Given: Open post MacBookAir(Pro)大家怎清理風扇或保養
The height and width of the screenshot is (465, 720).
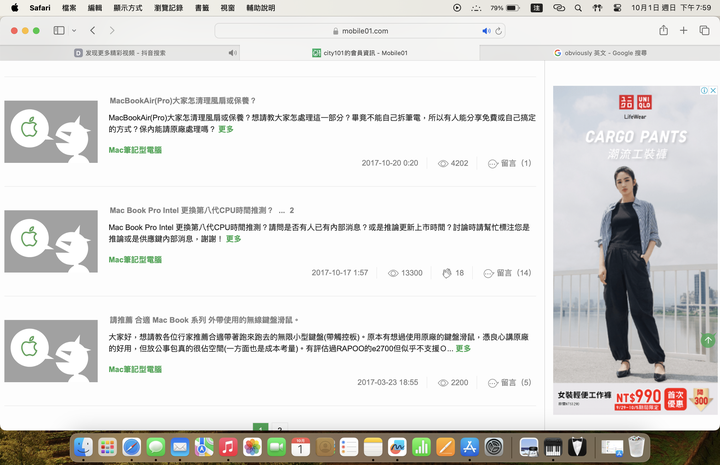Looking at the screenshot, I should [182, 101].
